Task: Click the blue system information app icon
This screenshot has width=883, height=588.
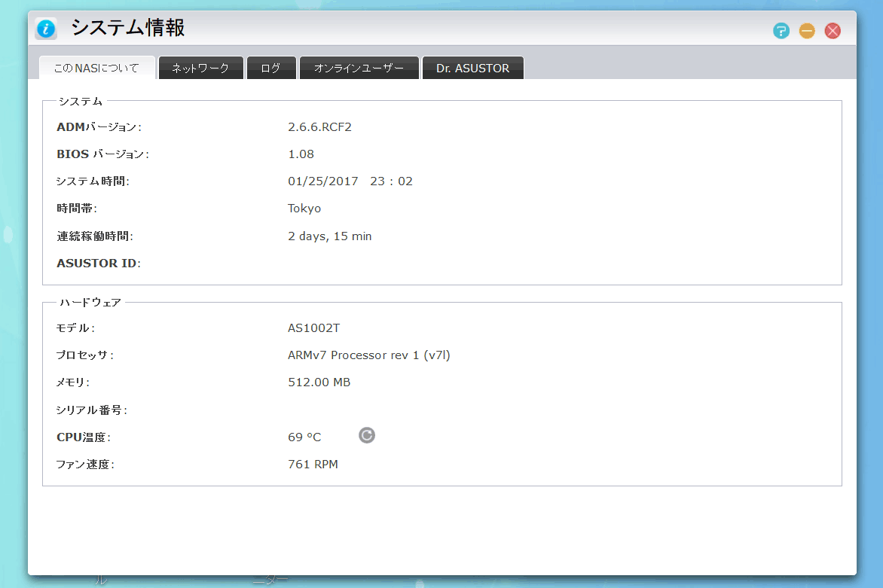Action: pos(47,29)
